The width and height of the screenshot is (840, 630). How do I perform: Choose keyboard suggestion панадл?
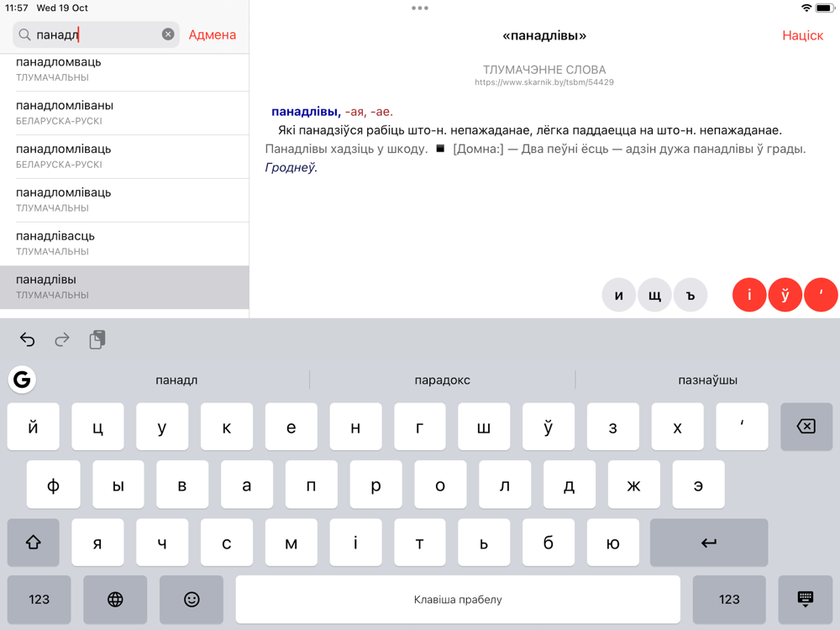click(x=176, y=380)
